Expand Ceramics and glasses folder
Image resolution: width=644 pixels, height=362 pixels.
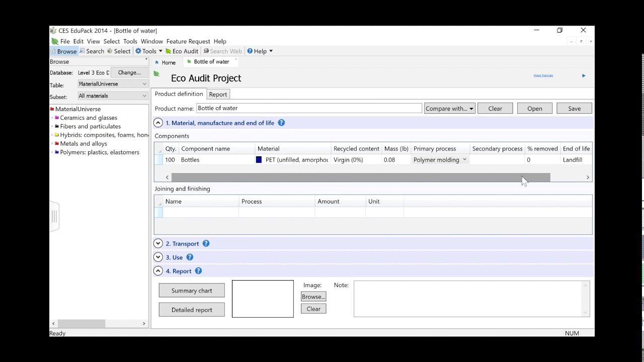pos(52,118)
